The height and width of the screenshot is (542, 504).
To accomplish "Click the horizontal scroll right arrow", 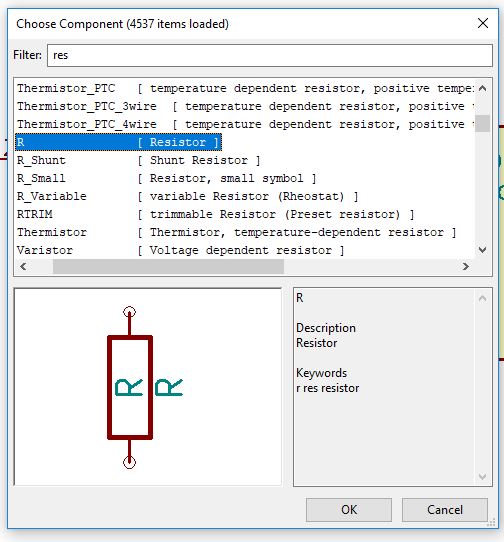I will 466,267.
